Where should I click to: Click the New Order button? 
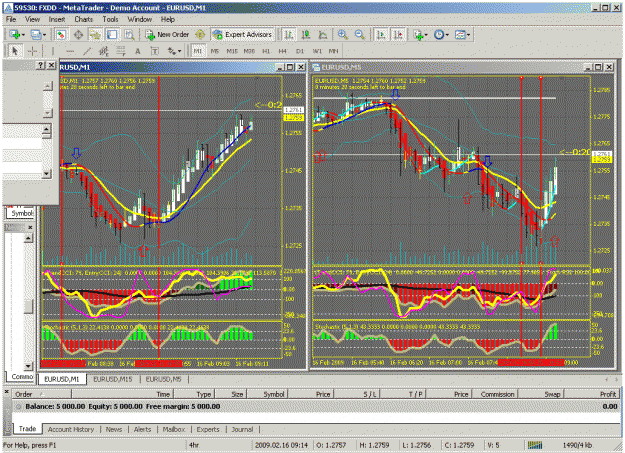tap(168, 35)
